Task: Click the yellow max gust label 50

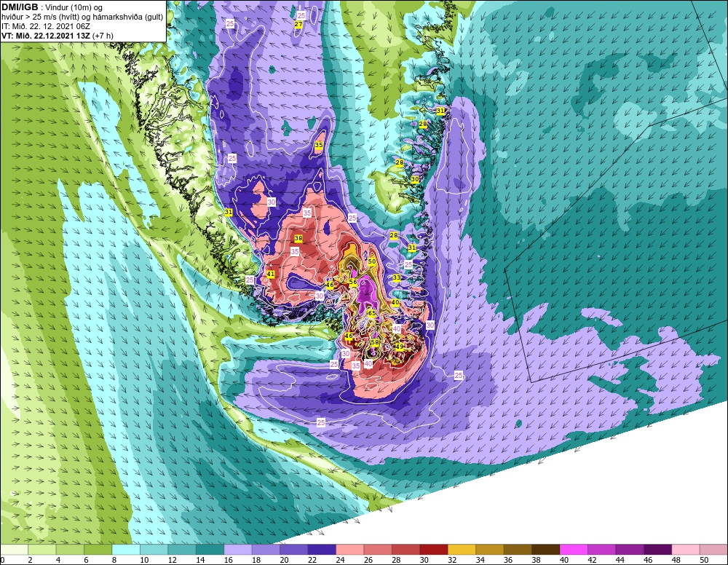Action: coord(372,261)
